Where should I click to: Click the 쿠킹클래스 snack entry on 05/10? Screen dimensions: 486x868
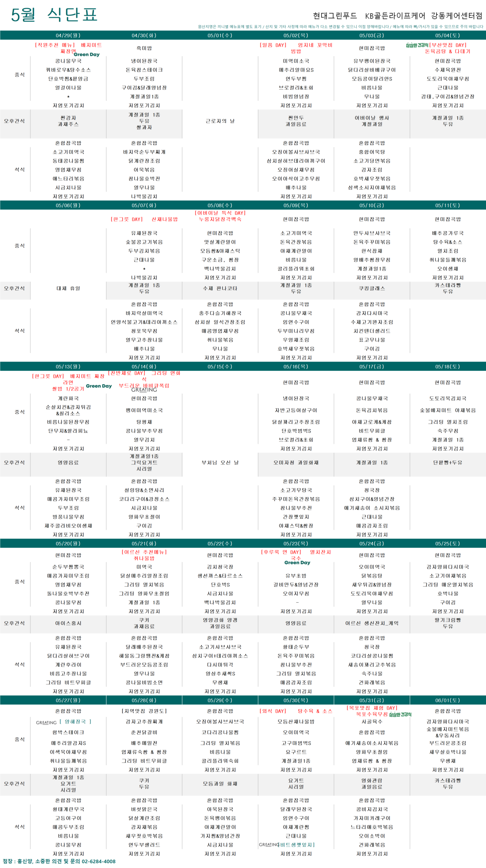372,288
